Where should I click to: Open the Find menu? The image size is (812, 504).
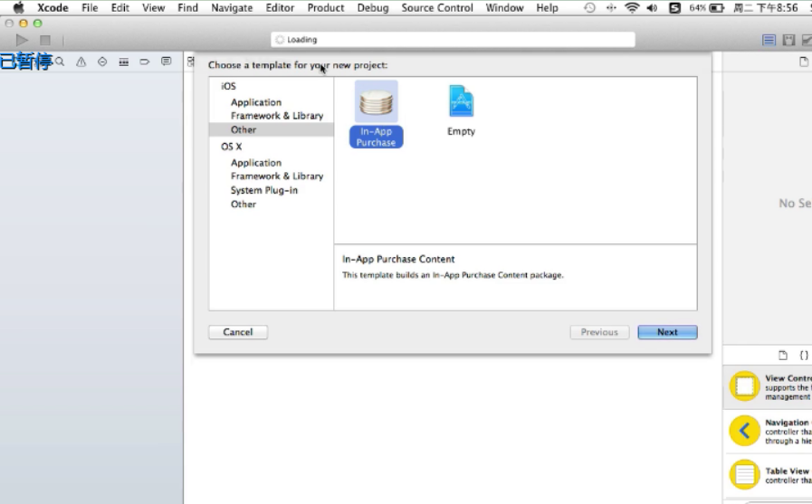point(187,8)
